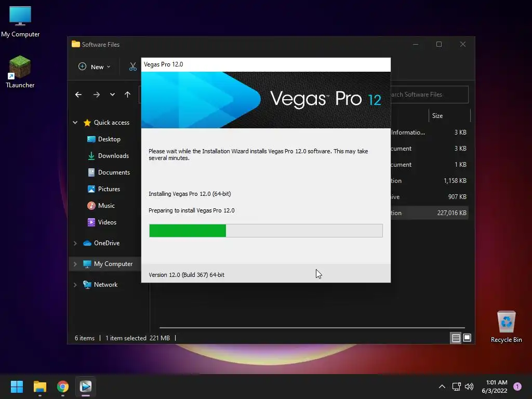Viewport: 532px width, 399px height.
Task: Click the Vegas Pro 12 banner image
Action: point(266,100)
